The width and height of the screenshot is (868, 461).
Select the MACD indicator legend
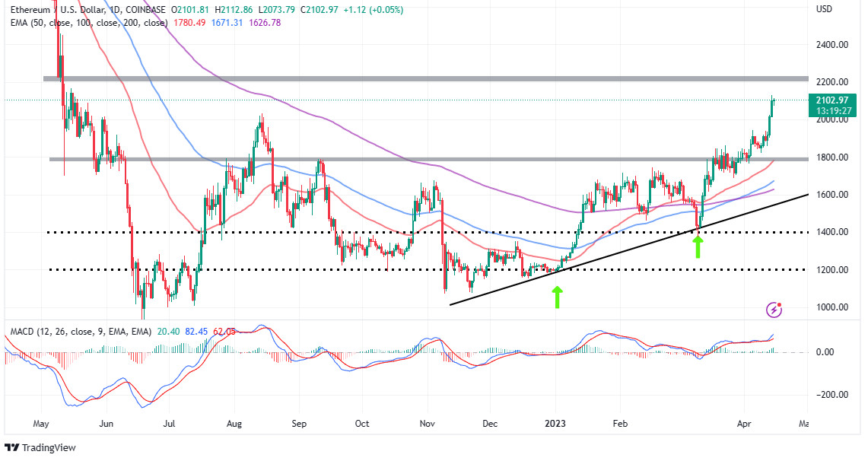[x=81, y=332]
